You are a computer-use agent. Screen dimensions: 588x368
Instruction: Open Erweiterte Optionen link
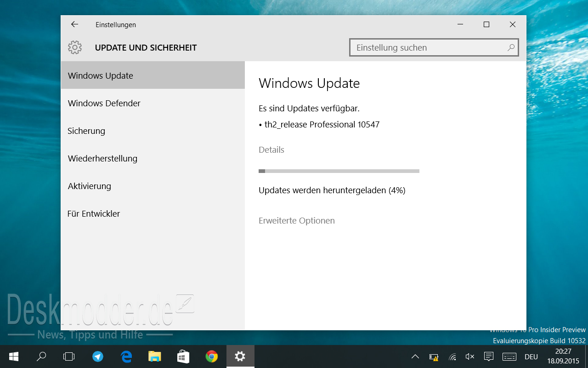click(x=297, y=221)
